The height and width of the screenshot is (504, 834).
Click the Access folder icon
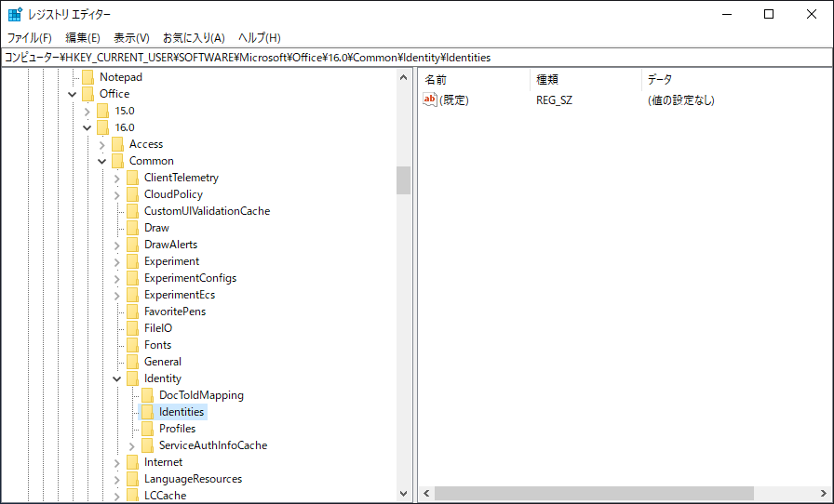tap(118, 144)
